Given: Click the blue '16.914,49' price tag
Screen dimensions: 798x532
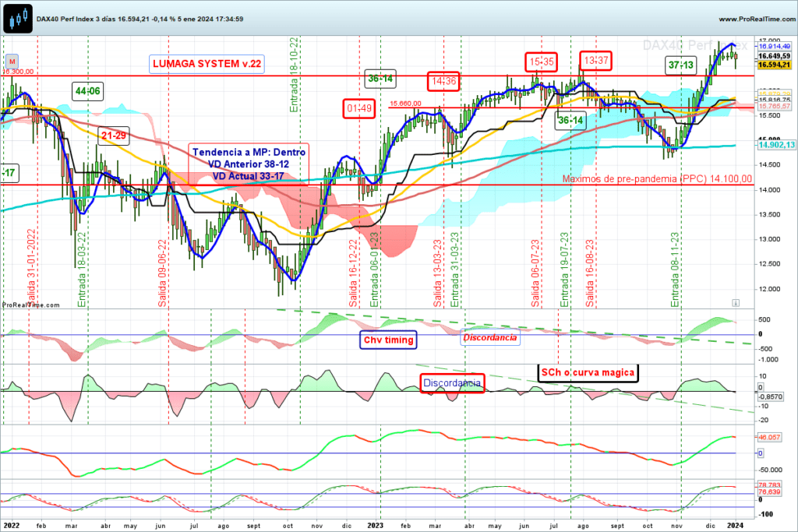Looking at the screenshot, I should pos(774,46).
